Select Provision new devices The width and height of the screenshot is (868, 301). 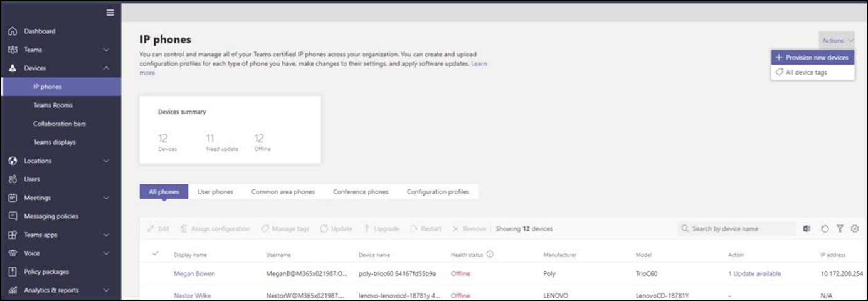click(x=812, y=58)
